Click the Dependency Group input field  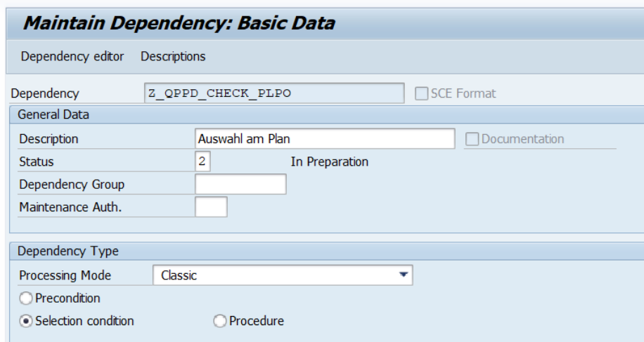(x=240, y=184)
